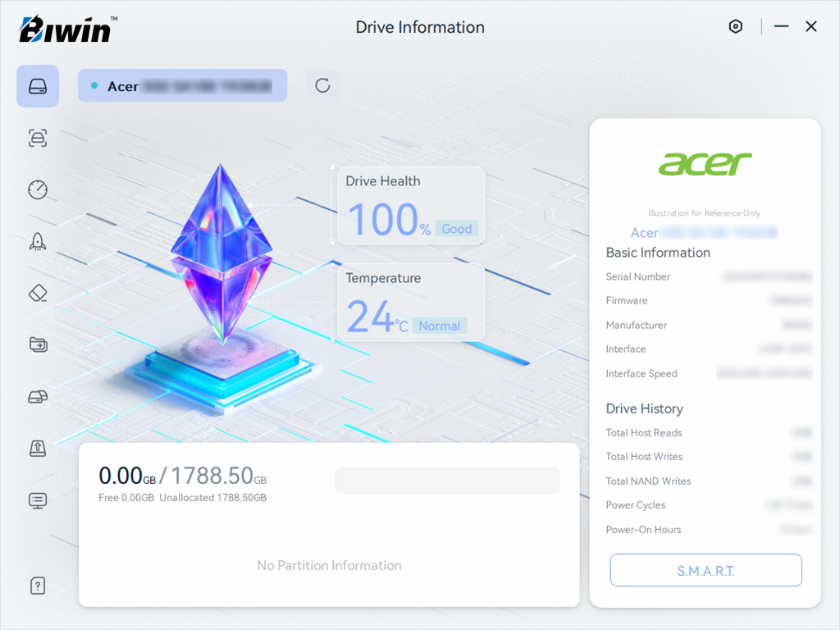The width and height of the screenshot is (840, 630).
Task: Open the eraser secure erase icon
Action: click(x=38, y=293)
